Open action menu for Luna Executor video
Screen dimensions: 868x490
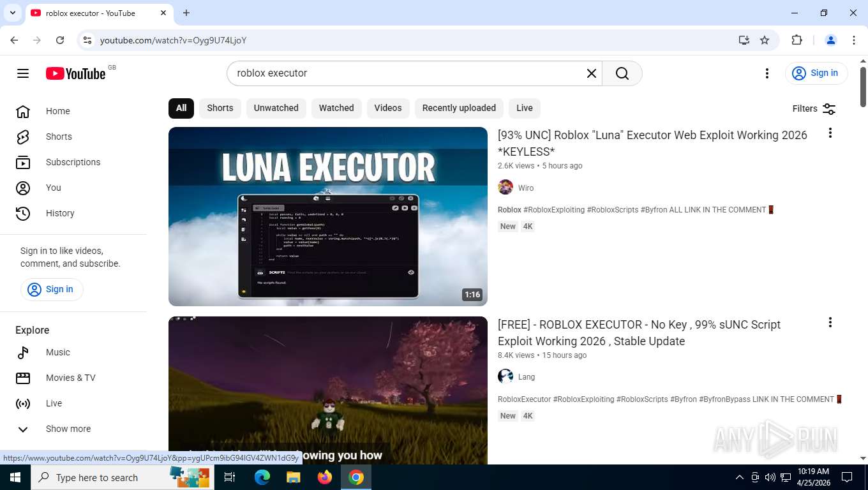[x=830, y=133]
